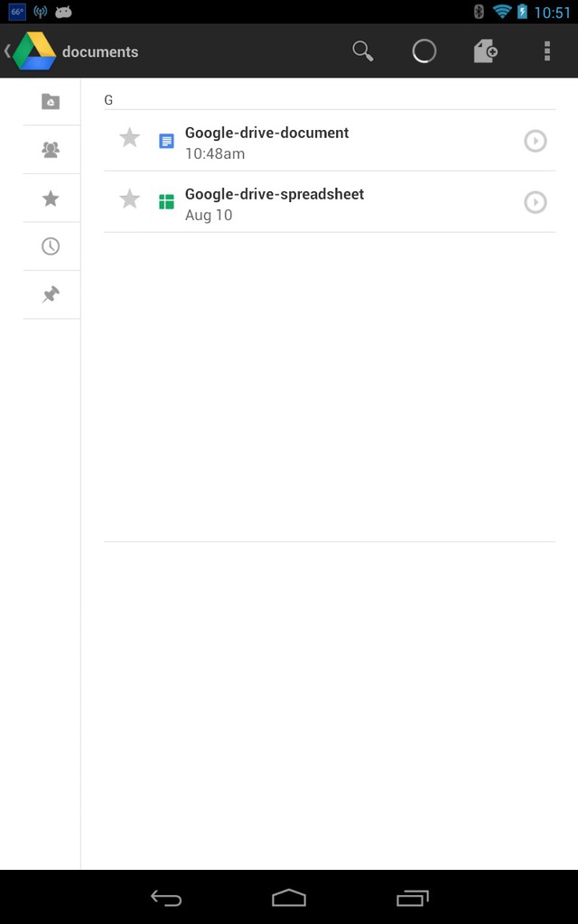
Task: Open Android recent apps button
Action: 412,898
